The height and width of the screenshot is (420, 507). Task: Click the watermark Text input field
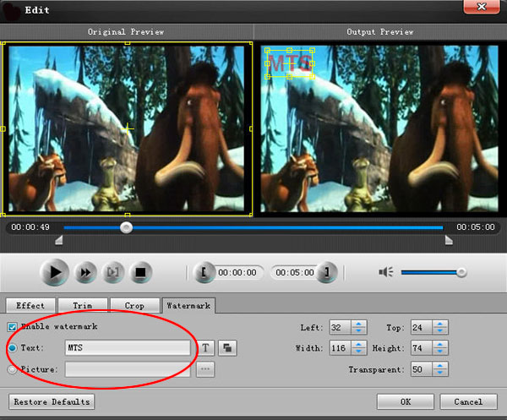[128, 348]
